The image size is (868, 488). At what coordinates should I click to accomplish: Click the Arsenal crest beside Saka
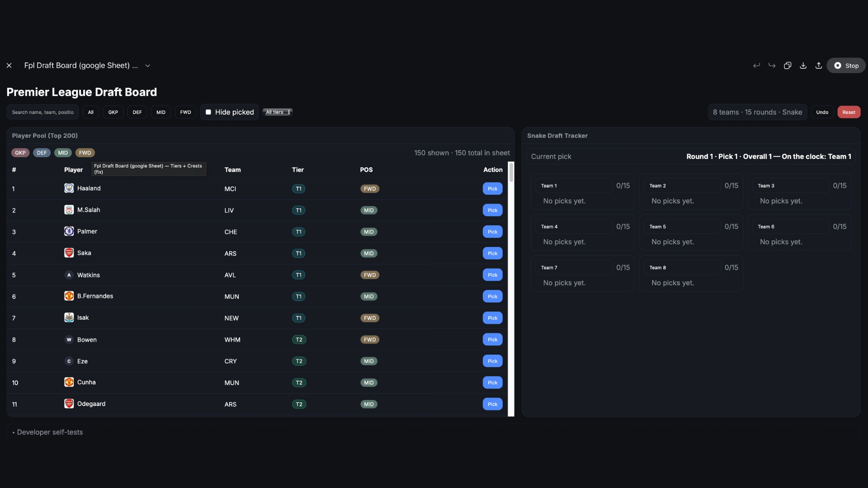(x=69, y=253)
